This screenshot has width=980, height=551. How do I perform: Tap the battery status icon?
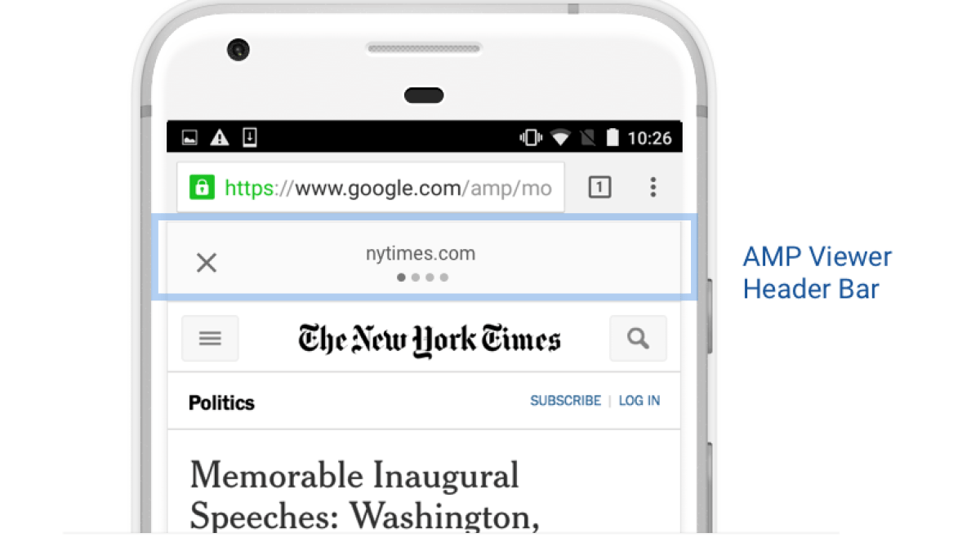tap(612, 137)
